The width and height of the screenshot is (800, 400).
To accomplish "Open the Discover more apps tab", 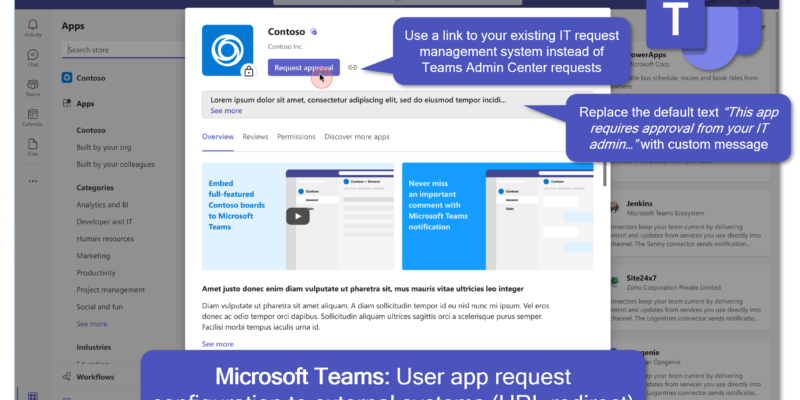I will click(x=357, y=137).
